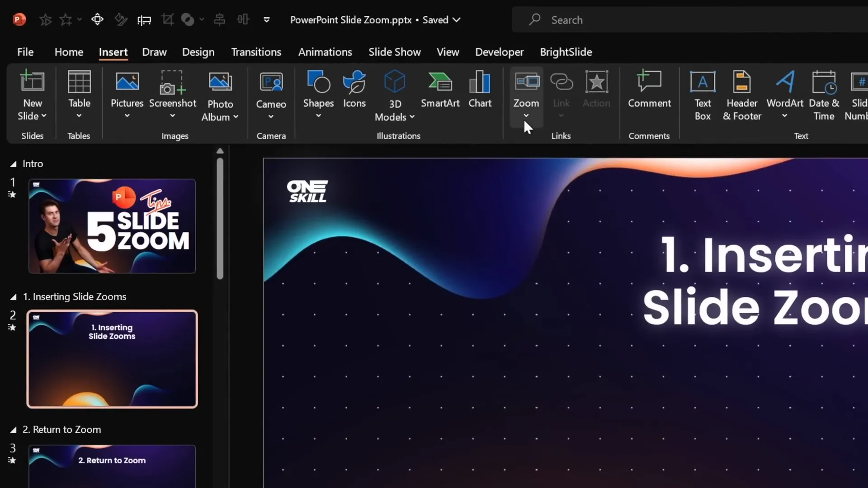This screenshot has height=488, width=868.
Task: Click the slide title text Inserting Slide Zooms
Action: coord(755,281)
